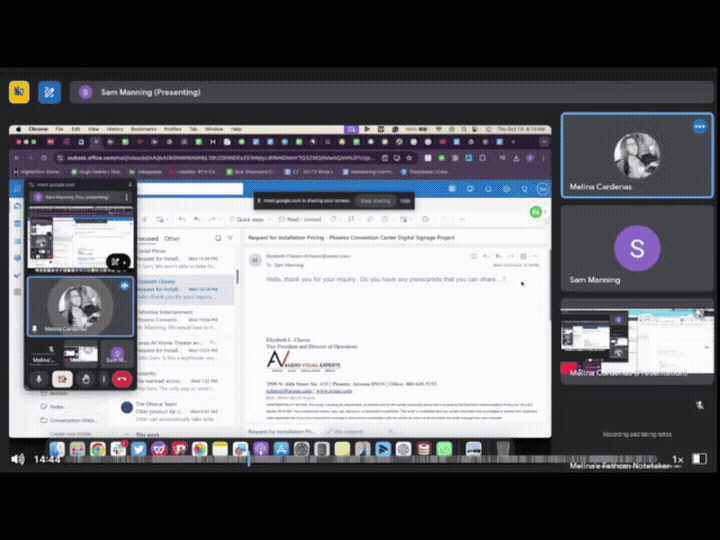Open To Do checkmark in Outlook rail
This screenshot has height=540, width=720.
click(x=17, y=275)
